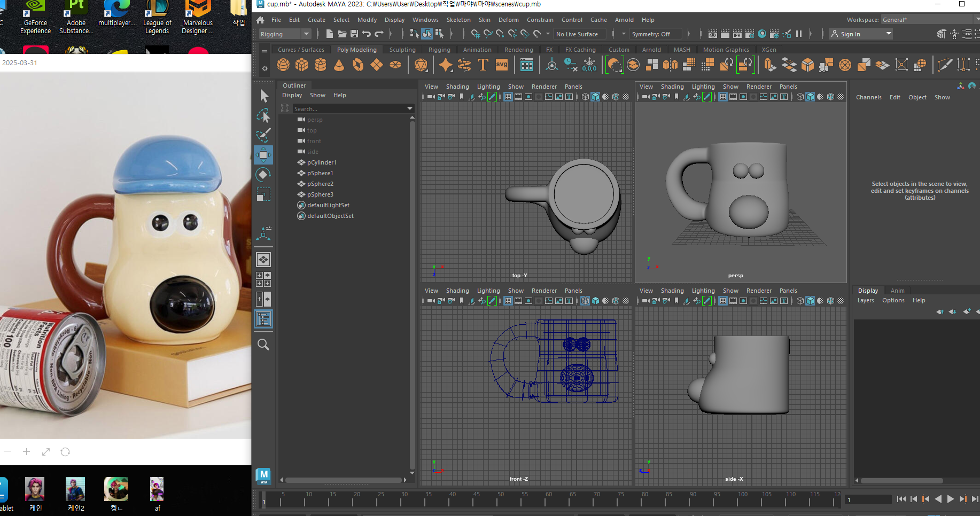
Task: Create a polygon cube from the shelf
Action: tap(302, 65)
